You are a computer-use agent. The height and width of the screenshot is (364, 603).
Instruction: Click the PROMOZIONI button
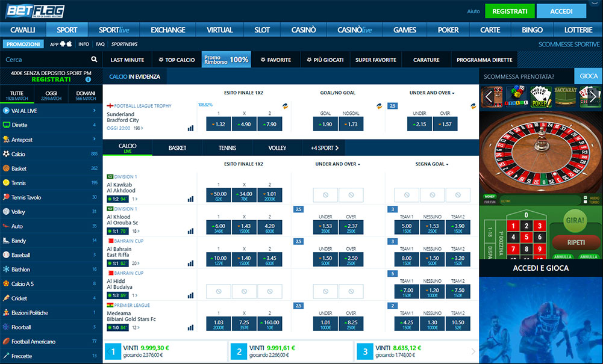pos(23,44)
